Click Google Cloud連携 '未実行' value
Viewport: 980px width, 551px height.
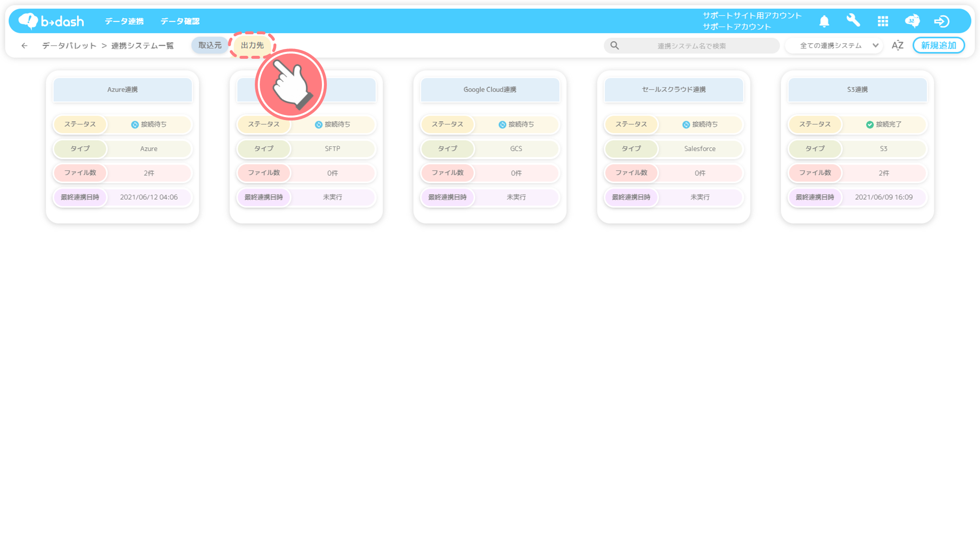click(516, 197)
